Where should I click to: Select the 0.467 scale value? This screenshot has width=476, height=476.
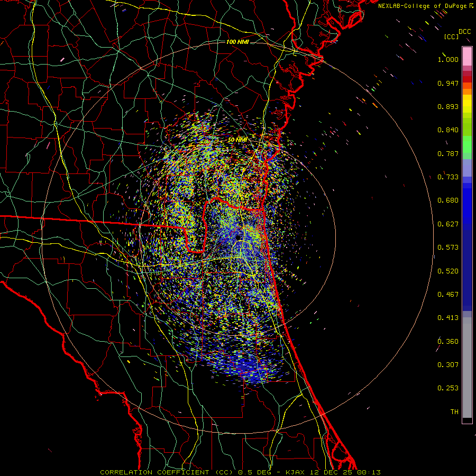click(x=448, y=295)
